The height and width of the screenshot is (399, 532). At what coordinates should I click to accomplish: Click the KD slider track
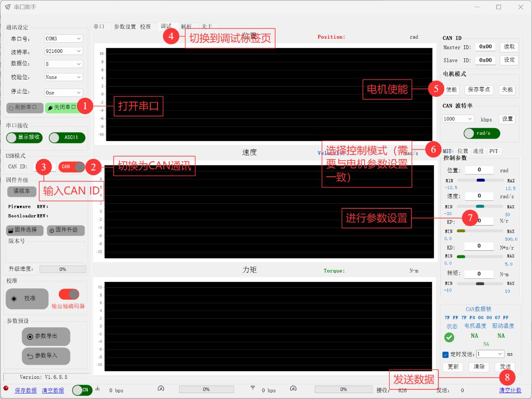(480, 256)
